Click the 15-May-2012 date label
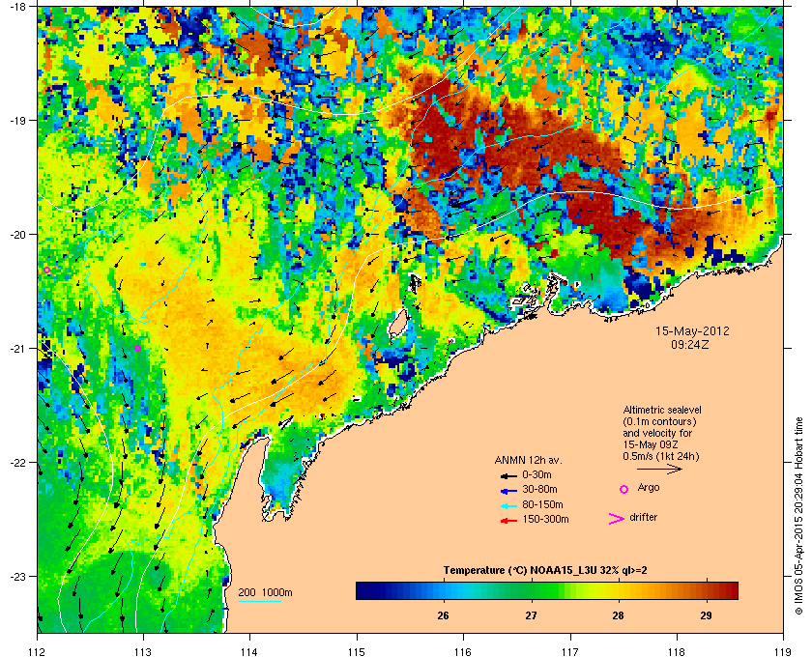 tap(692, 330)
